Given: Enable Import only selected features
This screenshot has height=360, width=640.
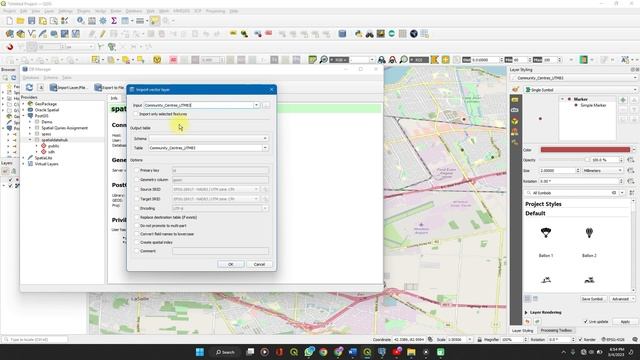Looking at the screenshot, I should tap(136, 114).
